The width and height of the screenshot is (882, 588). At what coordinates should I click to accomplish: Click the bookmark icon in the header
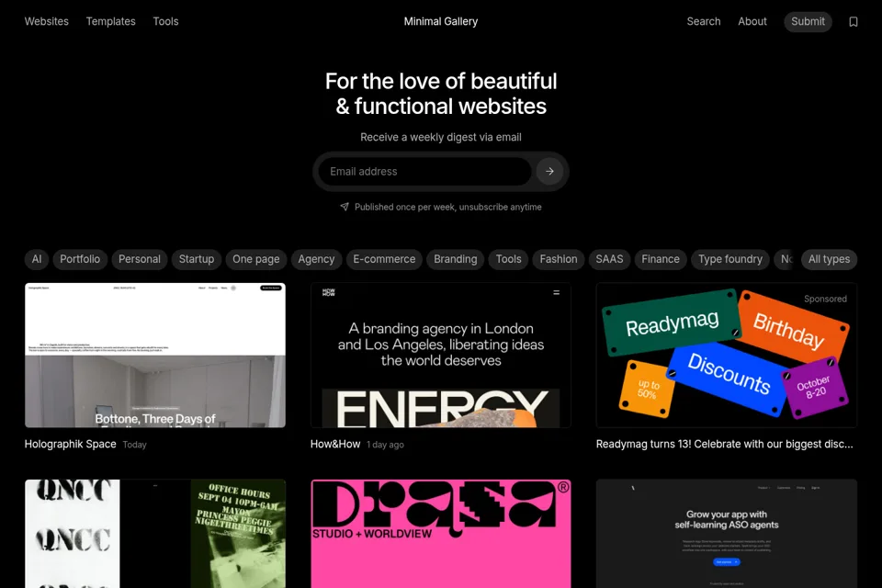853,21
